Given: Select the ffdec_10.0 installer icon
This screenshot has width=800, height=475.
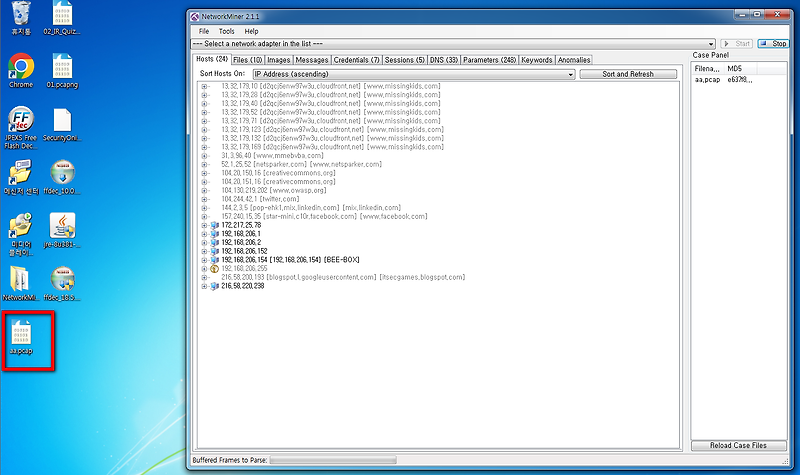Looking at the screenshot, I should 62,177.
